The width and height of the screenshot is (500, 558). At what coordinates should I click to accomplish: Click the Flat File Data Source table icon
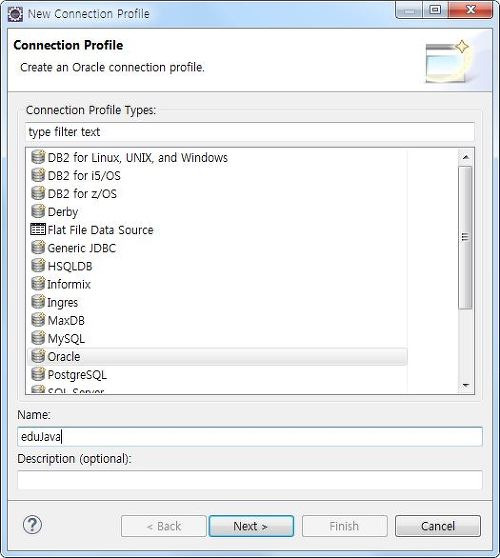pyautogui.click(x=38, y=229)
